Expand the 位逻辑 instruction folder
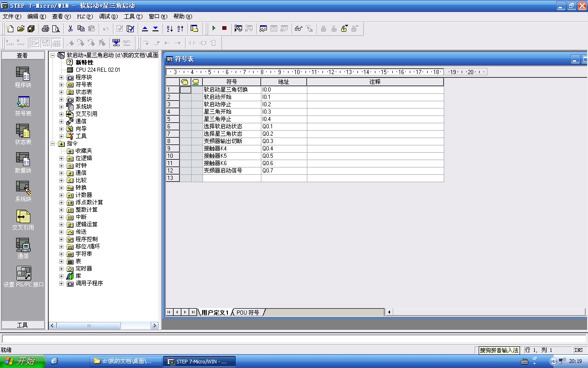The height and width of the screenshot is (368, 588). (x=62, y=158)
